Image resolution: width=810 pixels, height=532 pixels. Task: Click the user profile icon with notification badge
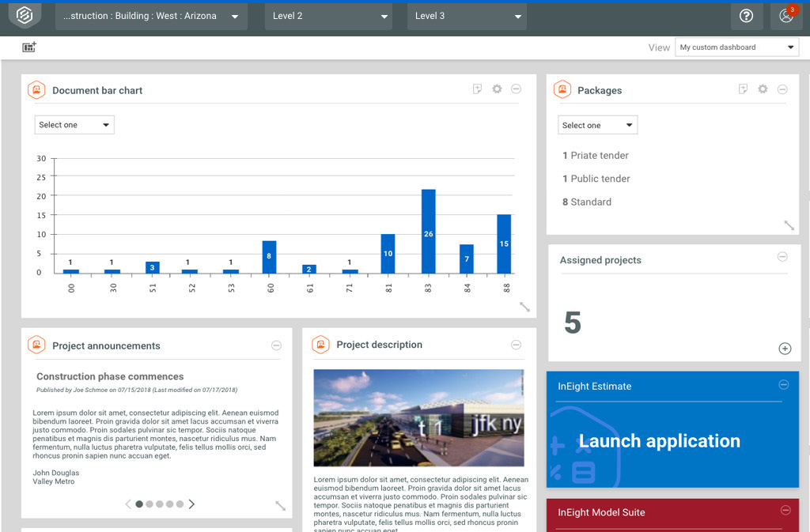[x=785, y=15]
